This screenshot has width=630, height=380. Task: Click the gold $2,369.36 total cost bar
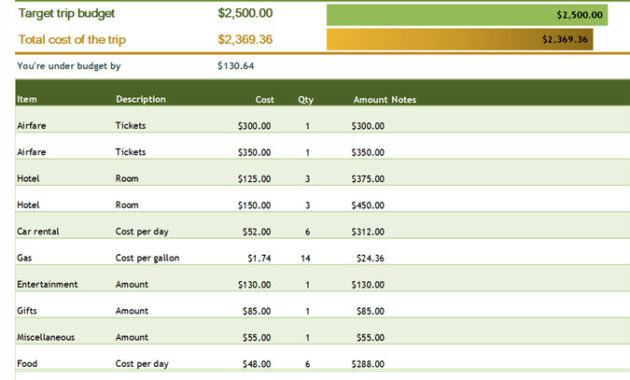460,39
